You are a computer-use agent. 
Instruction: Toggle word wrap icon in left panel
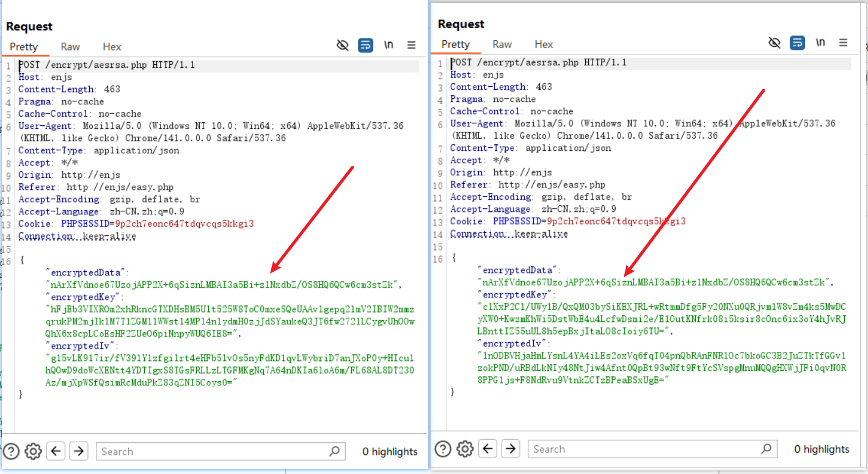(365, 45)
